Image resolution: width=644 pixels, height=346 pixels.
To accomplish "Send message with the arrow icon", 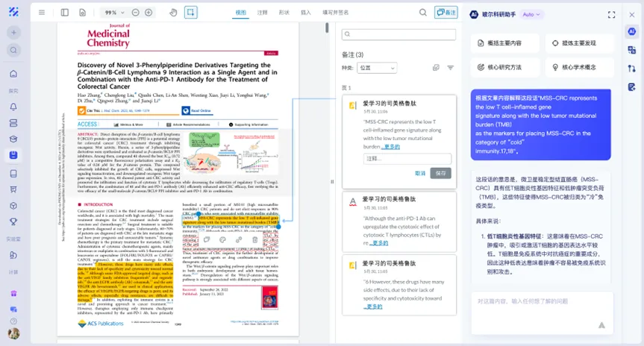I will (x=601, y=325).
